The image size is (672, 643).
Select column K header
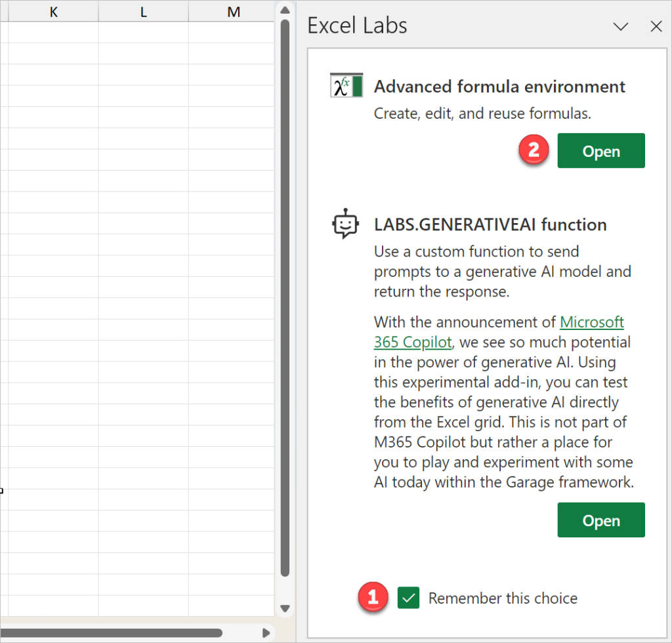click(x=54, y=11)
